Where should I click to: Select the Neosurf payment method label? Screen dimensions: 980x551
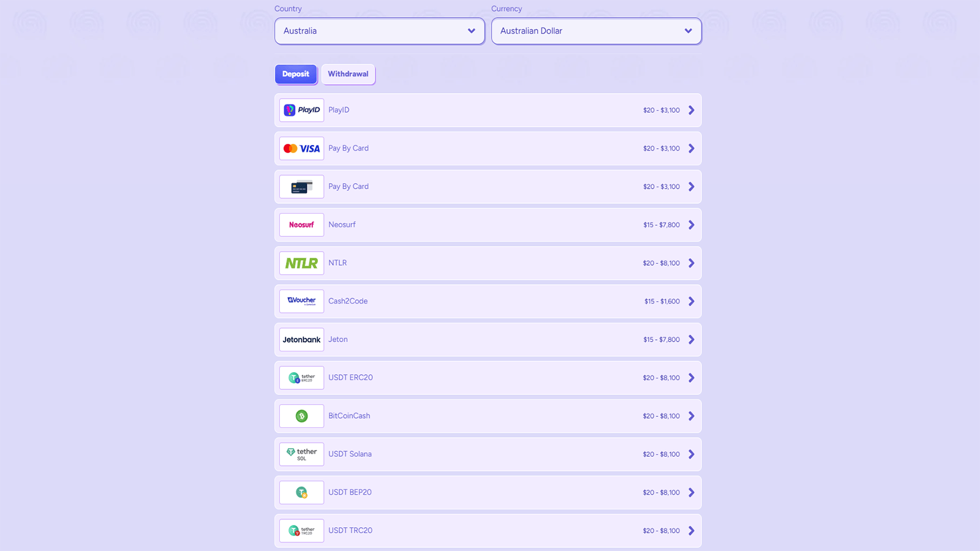(342, 225)
